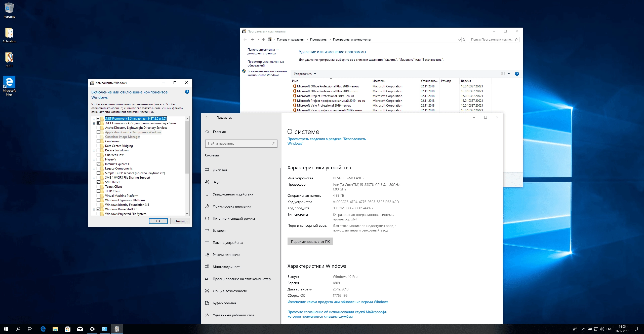
Task: Click the Windows Components list scrollbar thumb
Action: pos(187,147)
